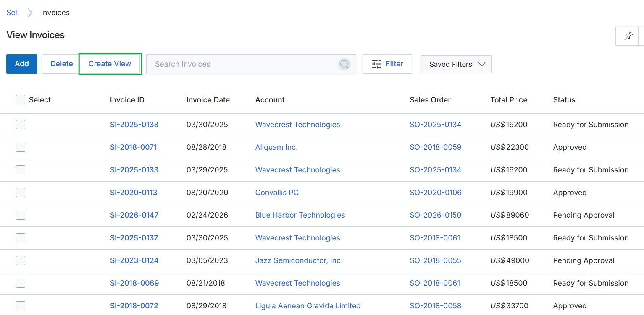Open invoice SI-2025-0137

click(134, 238)
